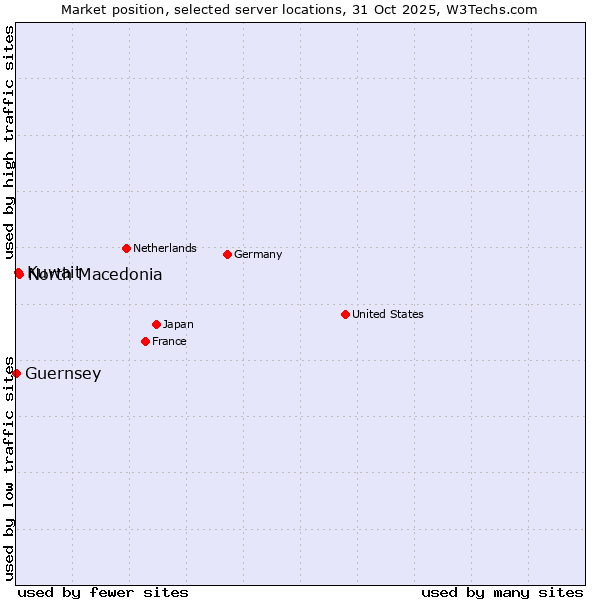Select the Germany red diamond marker
This screenshot has height=600, width=600.
[227, 254]
